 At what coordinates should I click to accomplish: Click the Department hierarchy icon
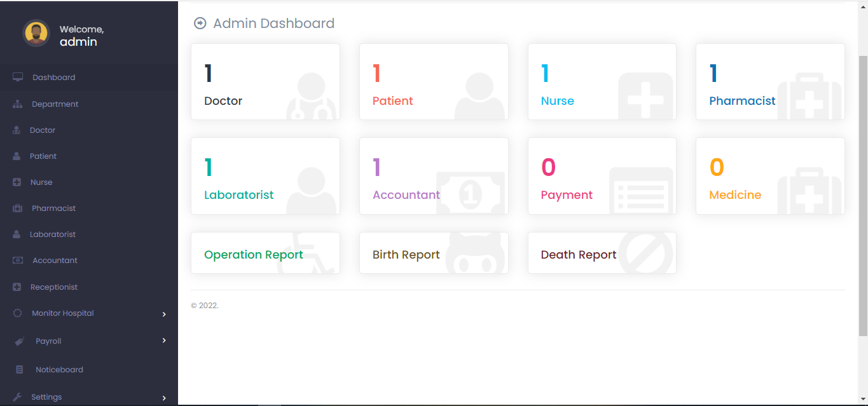[17, 104]
